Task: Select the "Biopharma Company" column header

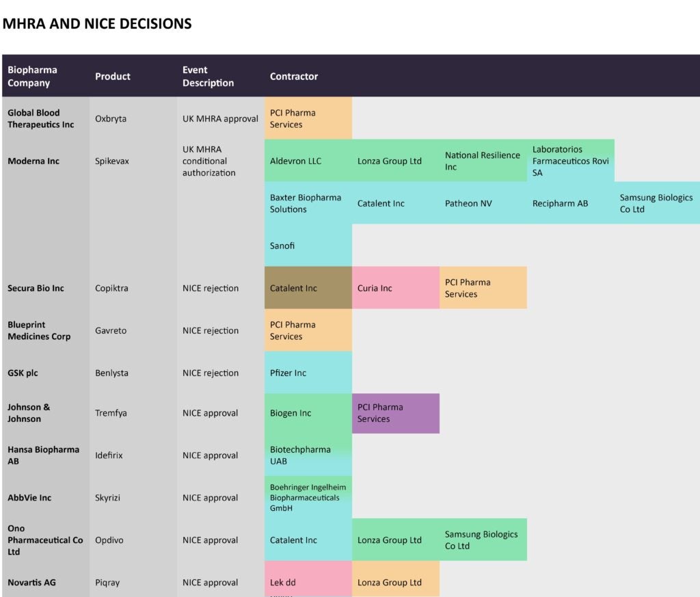Action: tap(33, 76)
